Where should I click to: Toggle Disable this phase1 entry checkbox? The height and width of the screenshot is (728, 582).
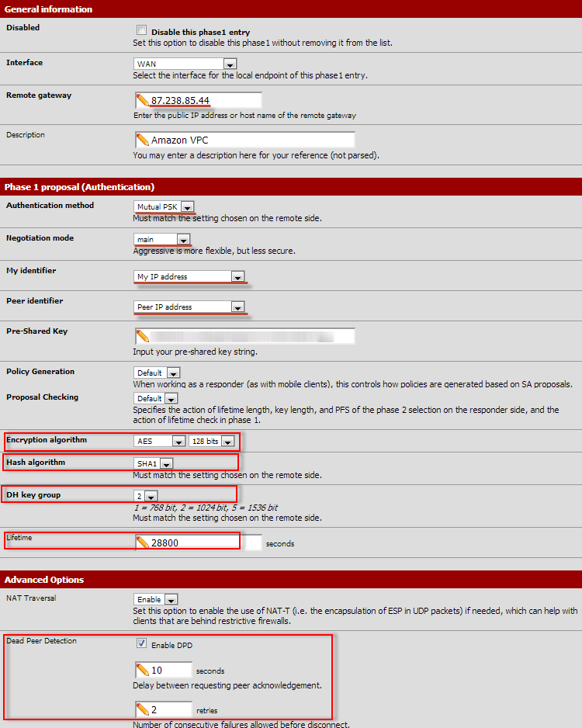click(x=141, y=30)
